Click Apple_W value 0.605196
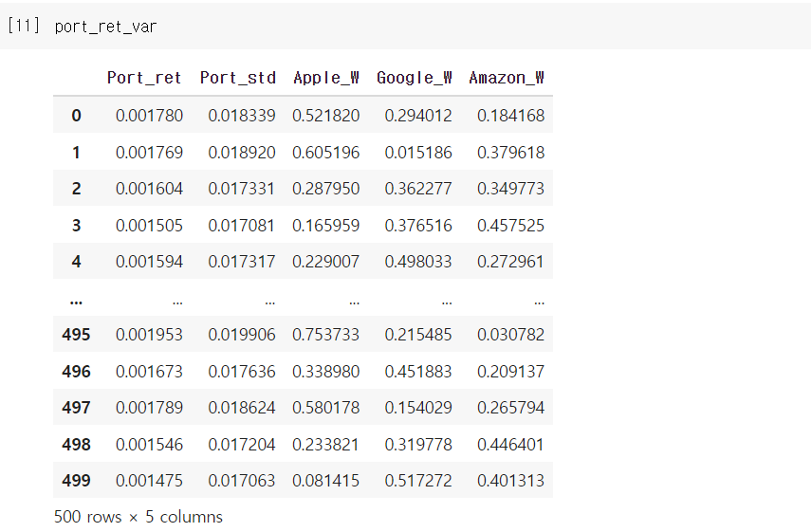812x532 pixels. 325,153
